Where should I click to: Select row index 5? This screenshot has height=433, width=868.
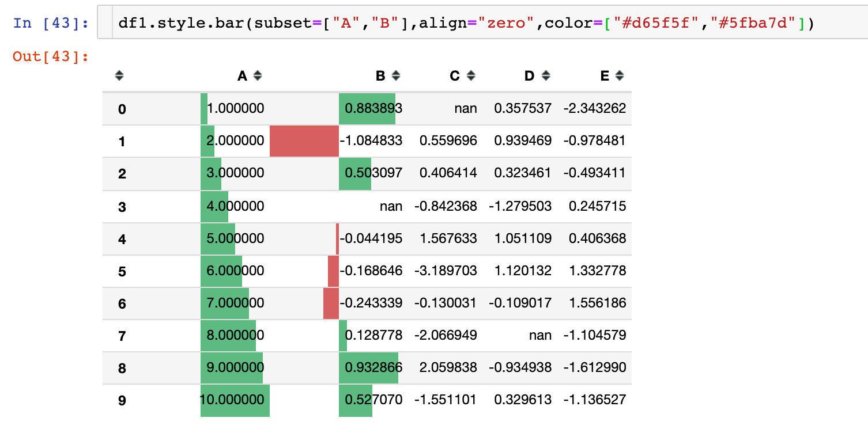(122, 271)
